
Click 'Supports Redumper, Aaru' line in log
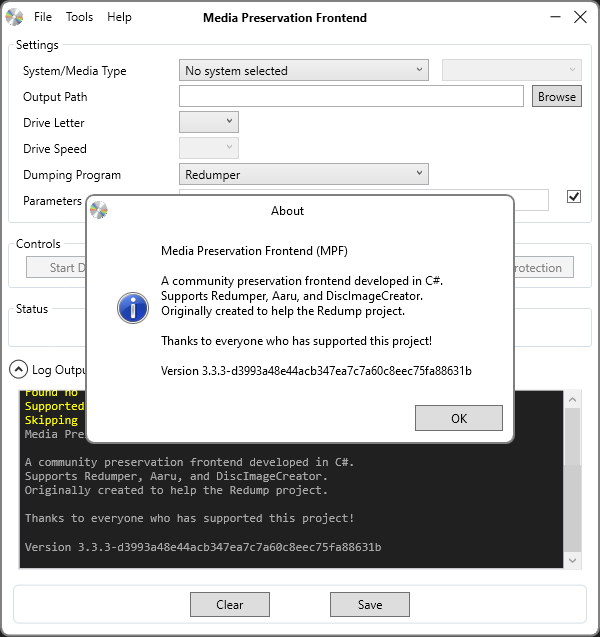pos(176,476)
